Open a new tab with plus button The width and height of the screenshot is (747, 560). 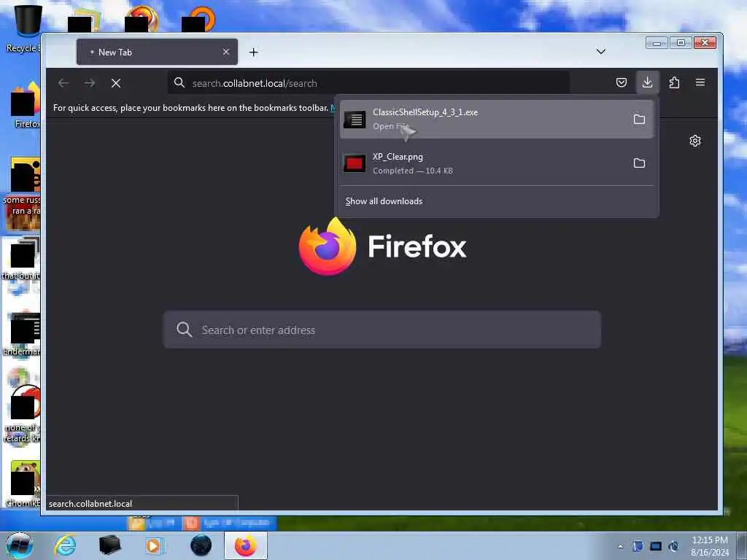pyautogui.click(x=253, y=52)
